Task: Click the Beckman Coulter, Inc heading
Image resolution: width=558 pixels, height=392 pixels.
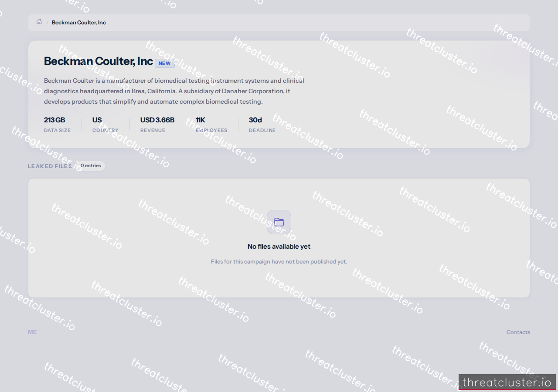Action: (x=99, y=61)
